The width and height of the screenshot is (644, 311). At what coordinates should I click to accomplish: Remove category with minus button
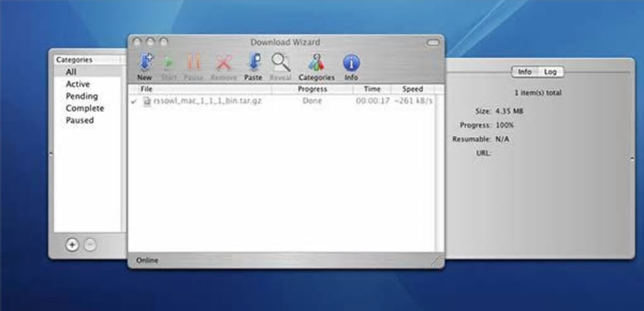[90, 245]
